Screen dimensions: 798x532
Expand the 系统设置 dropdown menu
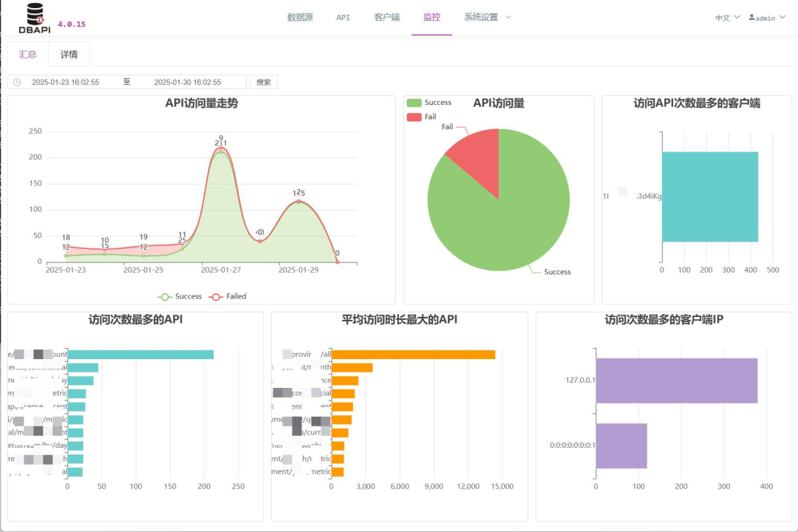pos(487,17)
